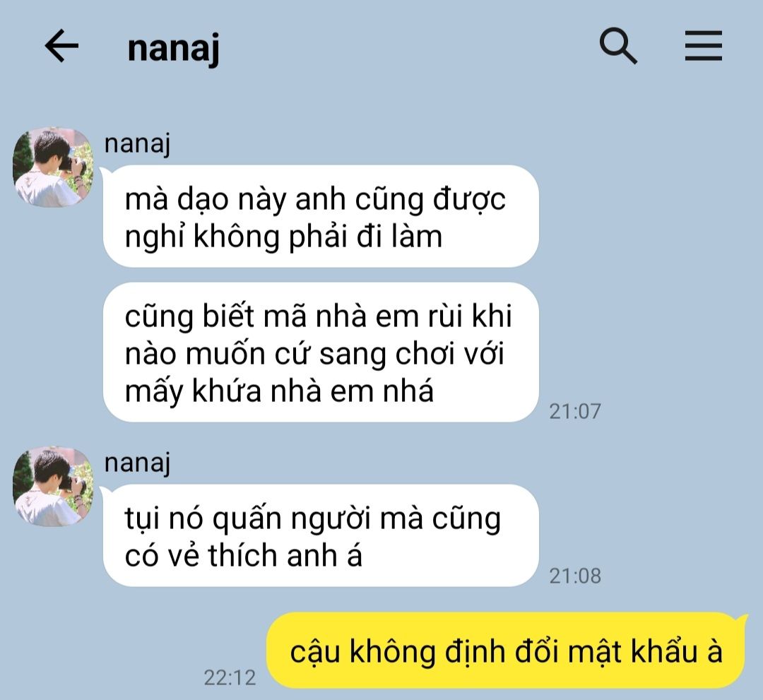763x700 pixels.
Task: Open the chat search magnifier icon
Action: pyautogui.click(x=618, y=46)
